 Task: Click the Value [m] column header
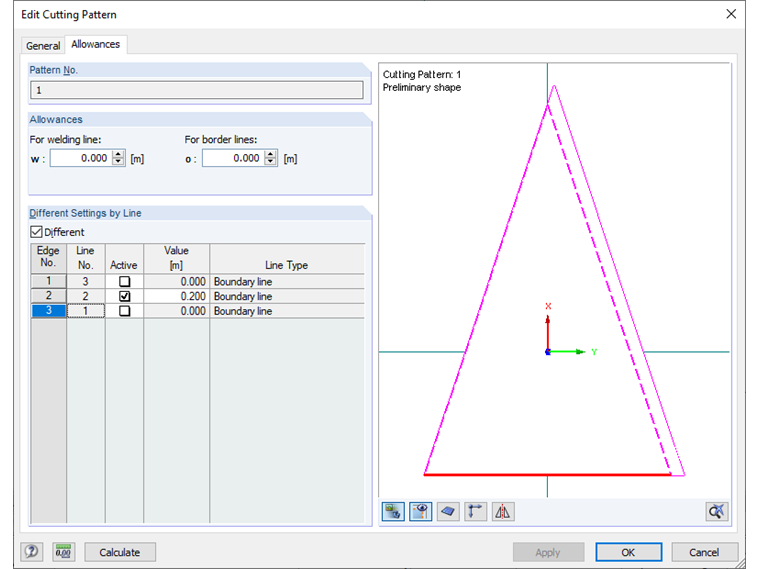pos(176,259)
